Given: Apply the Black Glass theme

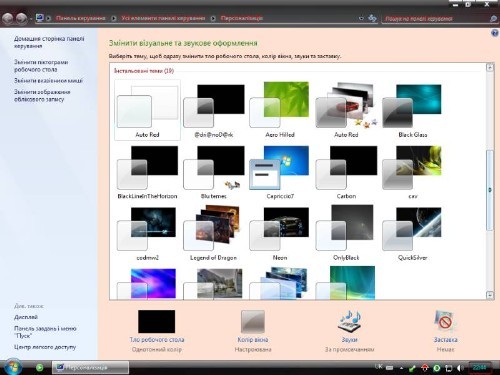Looking at the screenshot, I should coord(413,110).
